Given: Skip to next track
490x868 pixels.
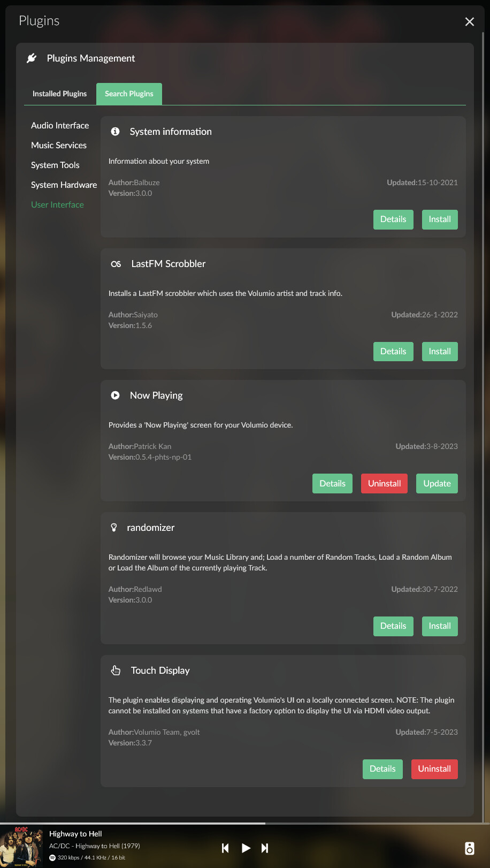Looking at the screenshot, I should coord(265,848).
